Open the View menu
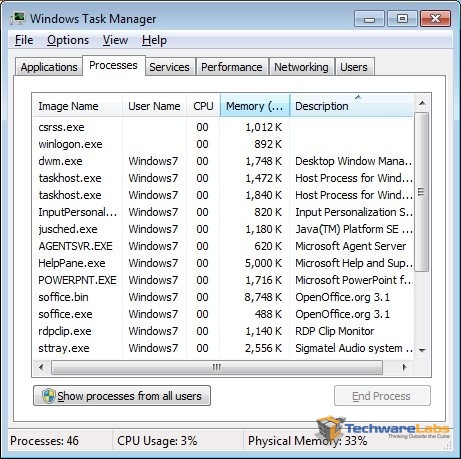Screen dimensions: 461x459 (x=115, y=40)
